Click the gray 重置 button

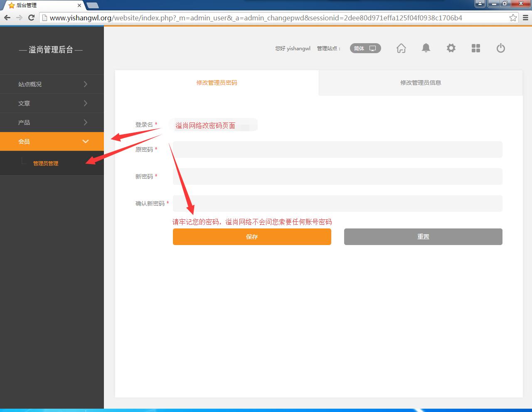pos(423,237)
